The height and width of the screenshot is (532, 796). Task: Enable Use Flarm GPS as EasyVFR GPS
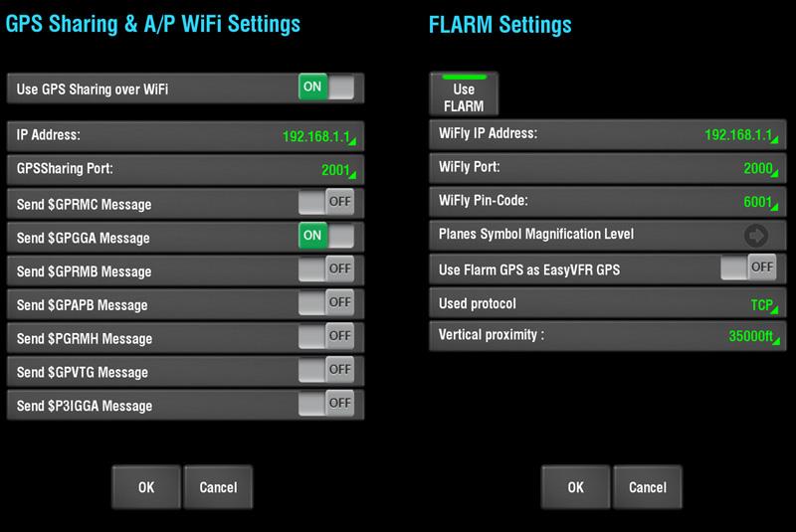tap(749, 267)
